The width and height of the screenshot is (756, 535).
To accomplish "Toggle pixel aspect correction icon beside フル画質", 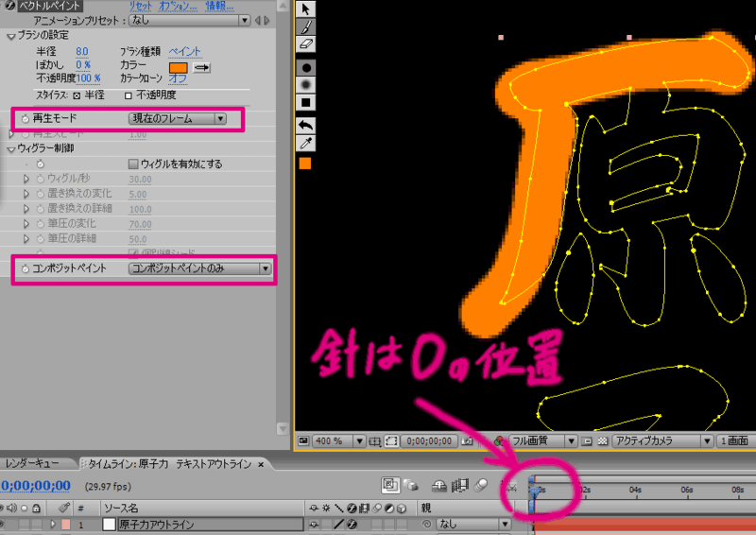I will pos(586,440).
